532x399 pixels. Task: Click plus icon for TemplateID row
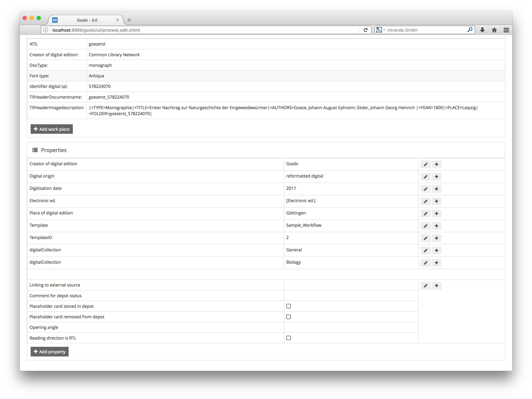pyautogui.click(x=436, y=238)
